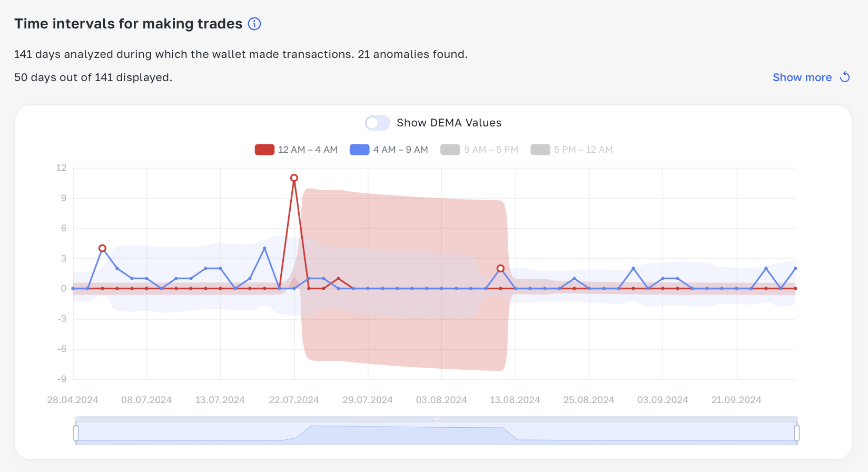The height and width of the screenshot is (472, 868).
Task: Click the "50 days out of 141 displayed" text
Action: click(93, 77)
